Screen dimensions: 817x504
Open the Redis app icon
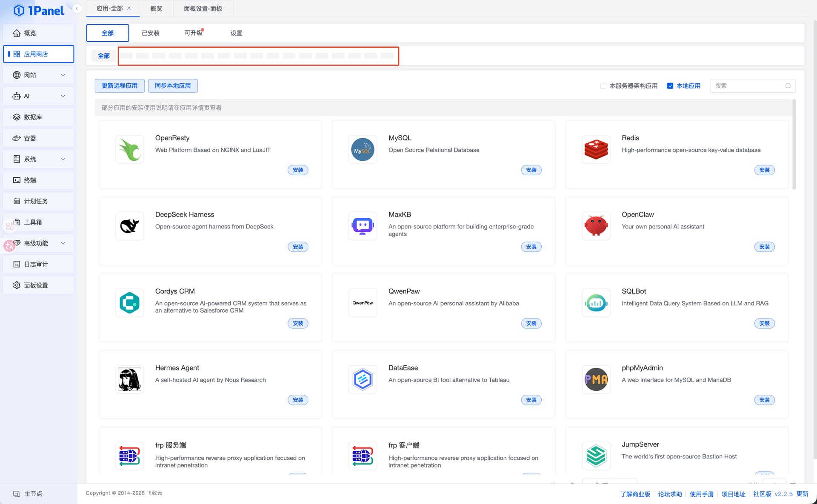tap(596, 150)
